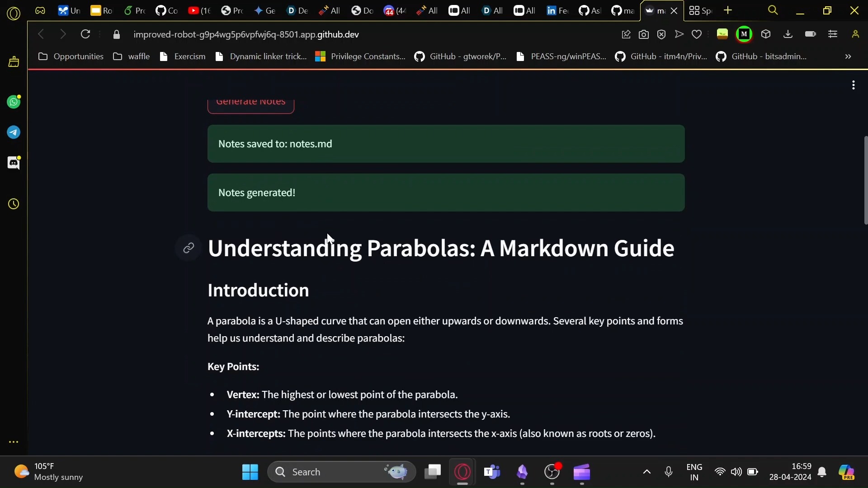Reload the current page

(85, 34)
